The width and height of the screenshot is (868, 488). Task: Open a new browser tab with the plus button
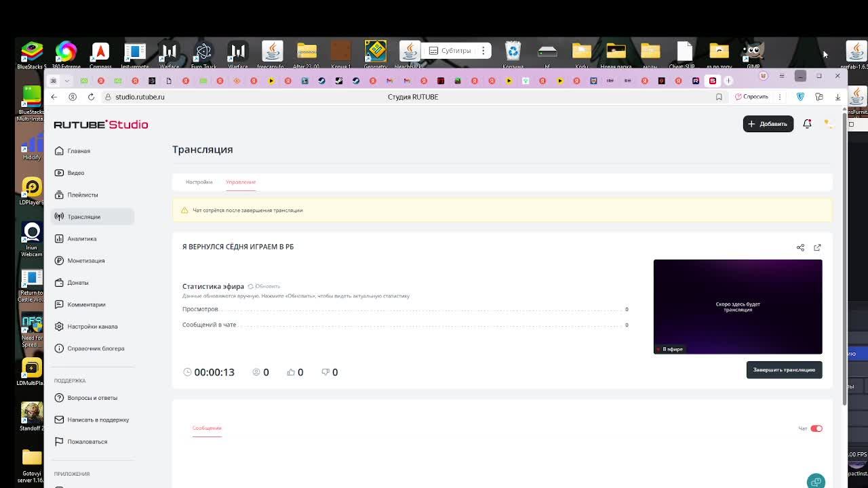(x=728, y=81)
